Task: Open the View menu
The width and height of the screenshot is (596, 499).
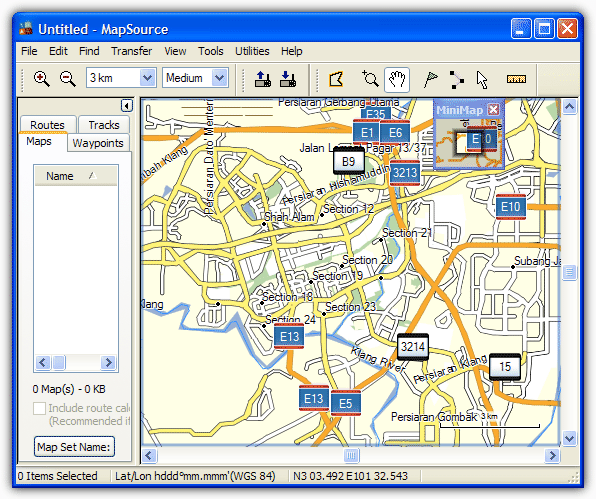Action: [x=175, y=51]
